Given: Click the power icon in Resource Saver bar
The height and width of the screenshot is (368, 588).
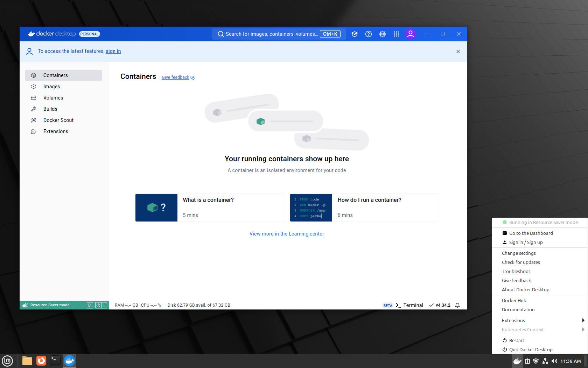Looking at the screenshot, I should pyautogui.click(x=98, y=305).
